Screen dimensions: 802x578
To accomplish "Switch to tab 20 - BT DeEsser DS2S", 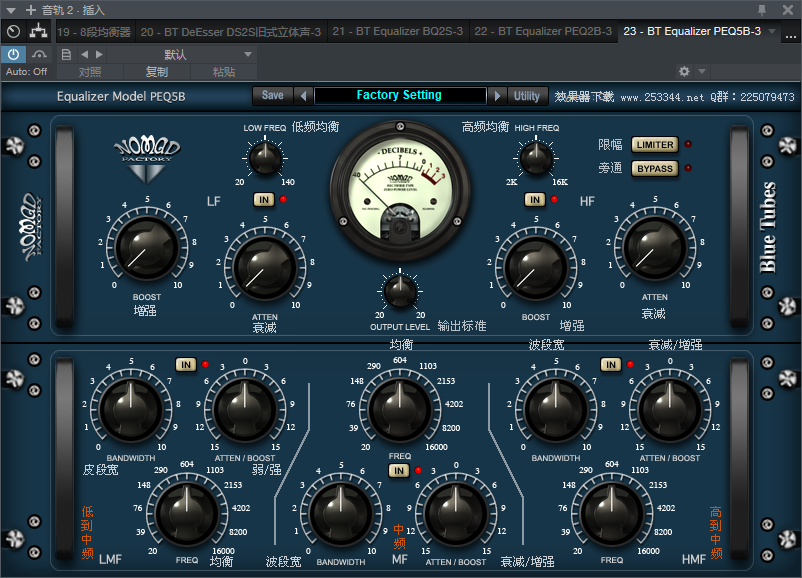I will click(231, 32).
